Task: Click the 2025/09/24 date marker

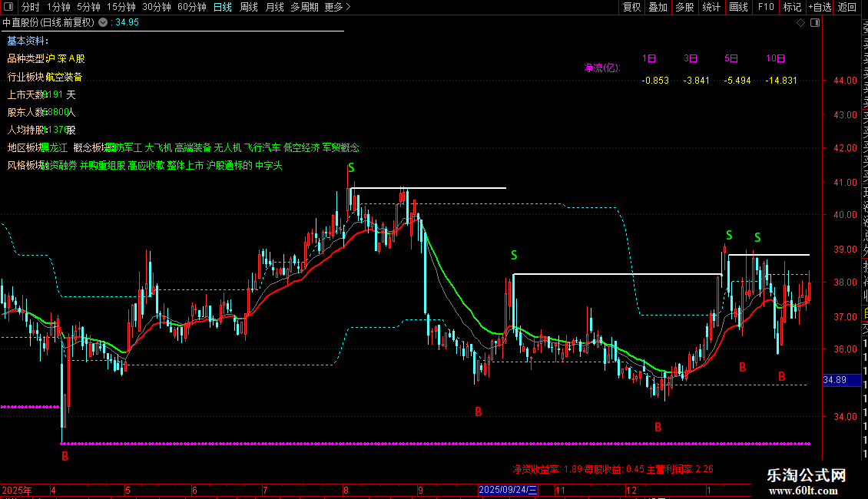Action: pos(508,490)
